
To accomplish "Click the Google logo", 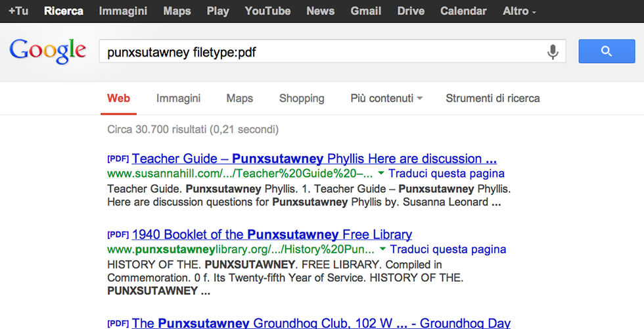I will pos(48,51).
